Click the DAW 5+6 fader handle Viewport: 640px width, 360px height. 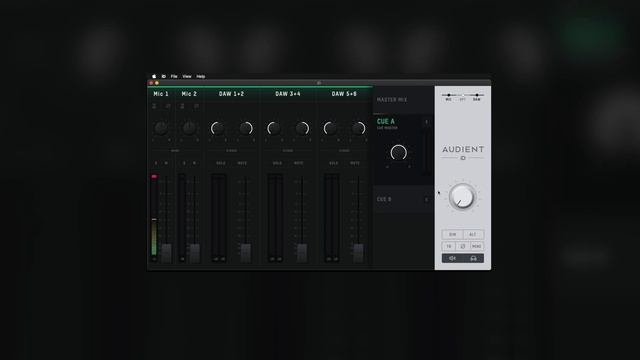pyautogui.click(x=358, y=253)
